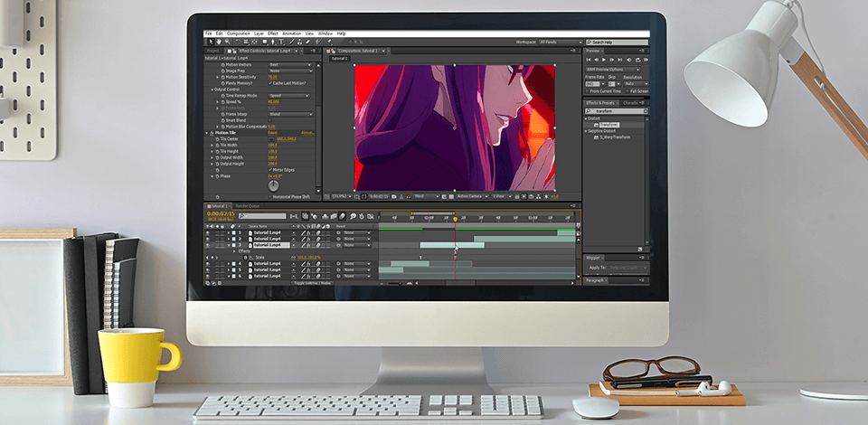Hide layer 4 using its eye icon
Screen dimensions: 868x425
click(208, 264)
